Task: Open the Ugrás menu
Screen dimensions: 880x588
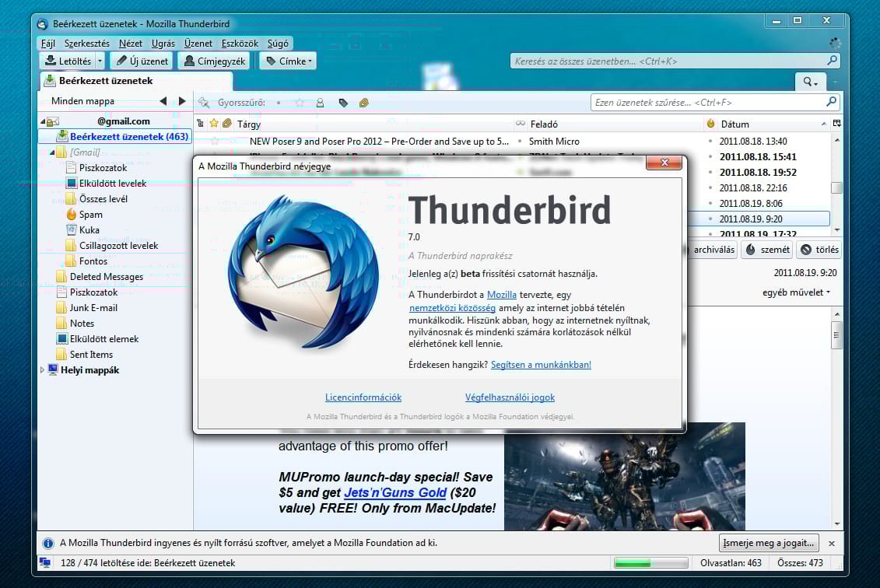Action: [x=163, y=44]
